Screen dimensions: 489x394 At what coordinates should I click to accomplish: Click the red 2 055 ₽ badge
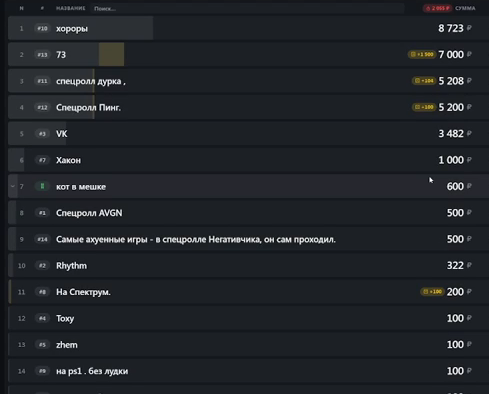click(x=437, y=8)
